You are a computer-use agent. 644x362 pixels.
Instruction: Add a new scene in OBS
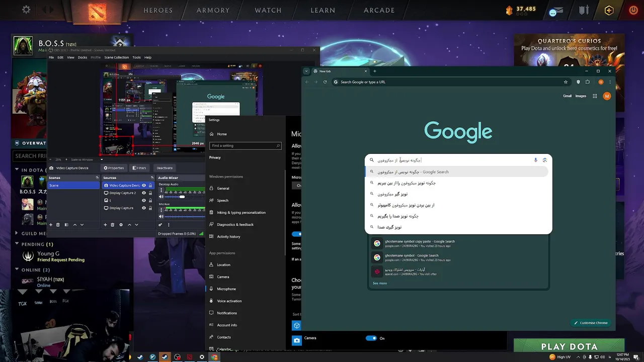[51, 225]
